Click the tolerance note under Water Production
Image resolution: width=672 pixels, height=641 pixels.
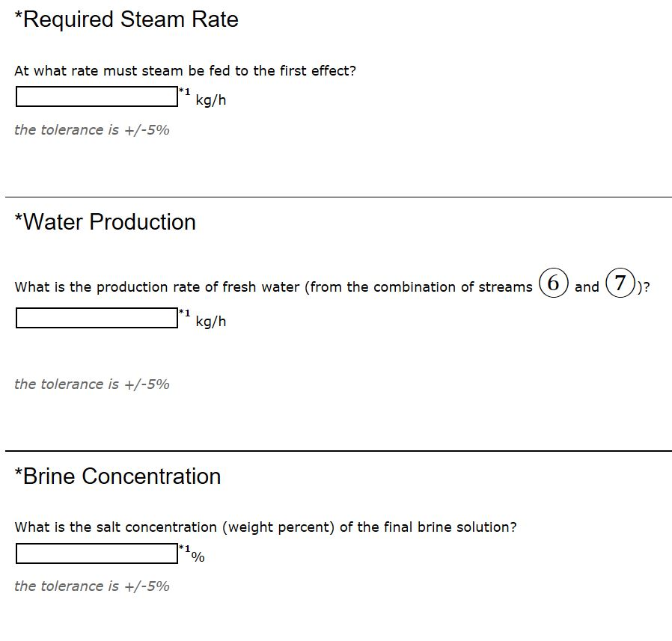[x=92, y=384]
